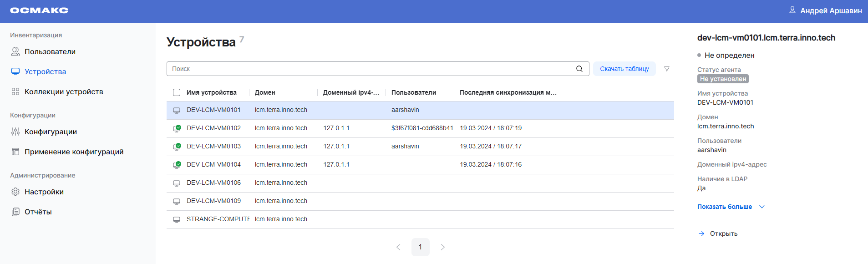The image size is (868, 264).
Task: Go to next page arrow
Action: point(442,247)
